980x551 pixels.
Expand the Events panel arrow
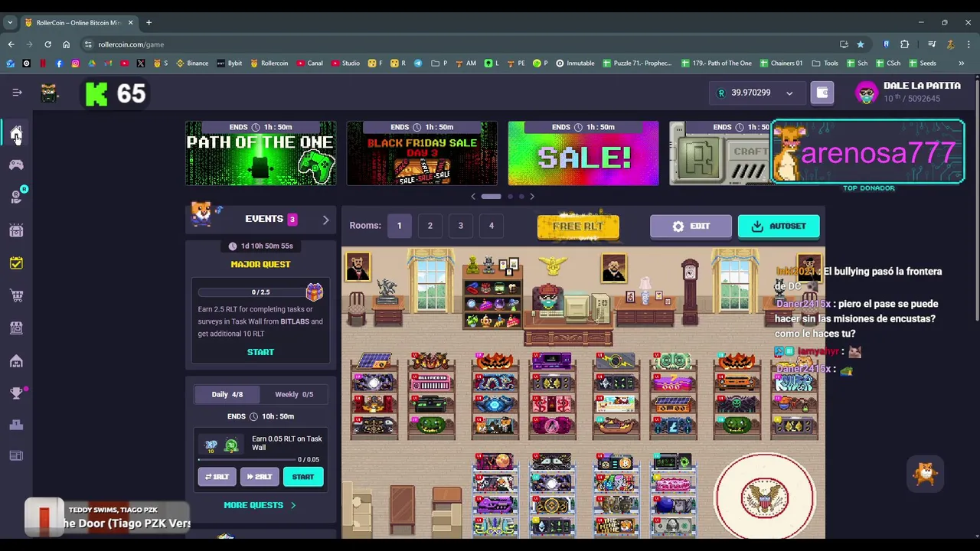point(325,220)
